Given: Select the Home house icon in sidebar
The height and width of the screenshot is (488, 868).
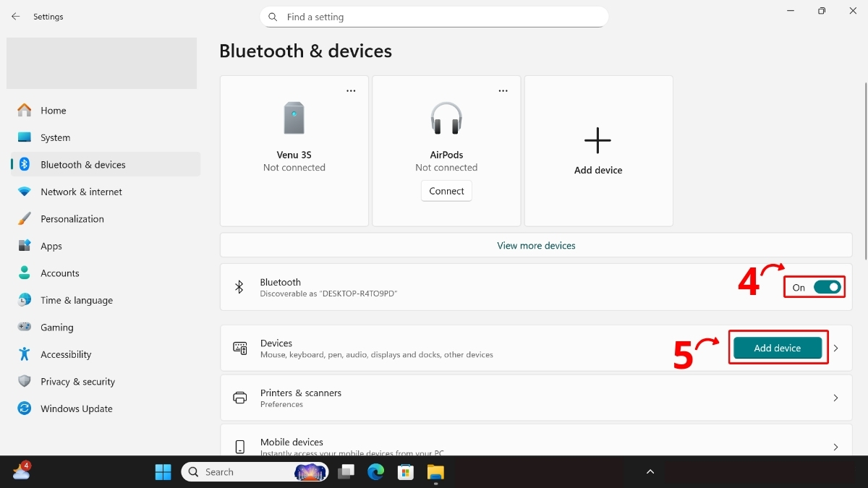Looking at the screenshot, I should [x=25, y=110].
